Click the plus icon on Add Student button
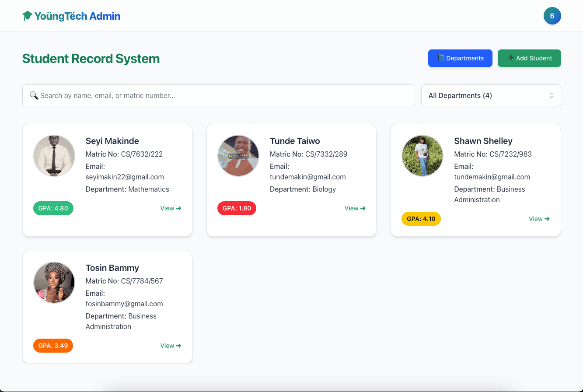This screenshot has width=583, height=392. click(510, 58)
